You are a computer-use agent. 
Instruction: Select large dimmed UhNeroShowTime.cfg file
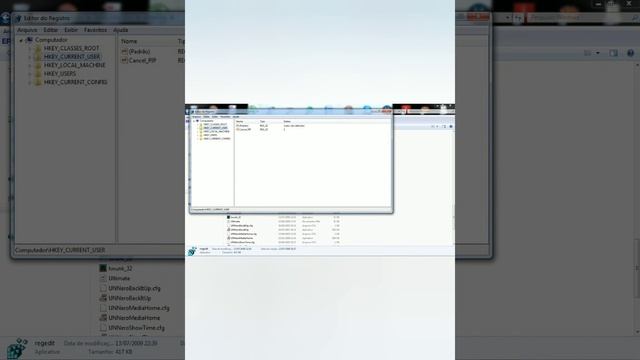pos(136,328)
